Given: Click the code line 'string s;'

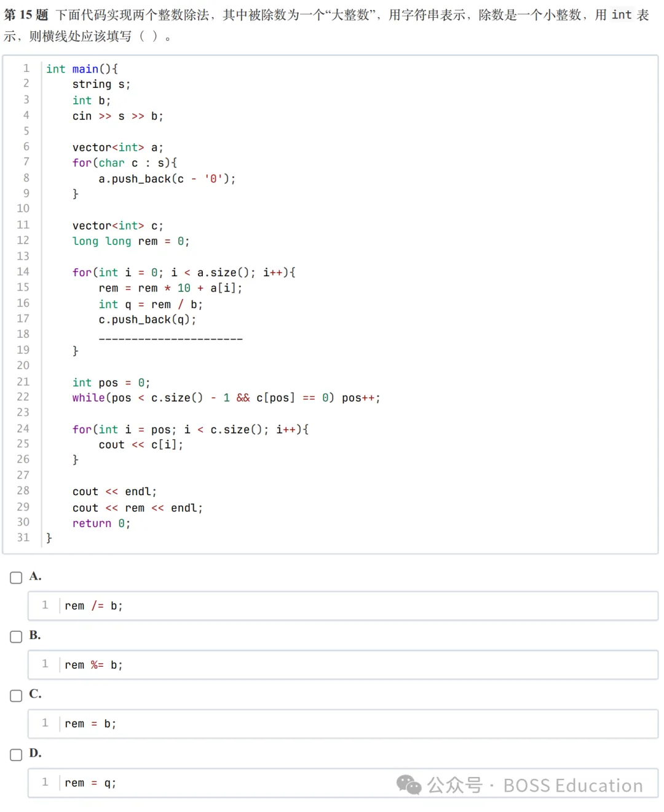Looking at the screenshot, I should [101, 84].
